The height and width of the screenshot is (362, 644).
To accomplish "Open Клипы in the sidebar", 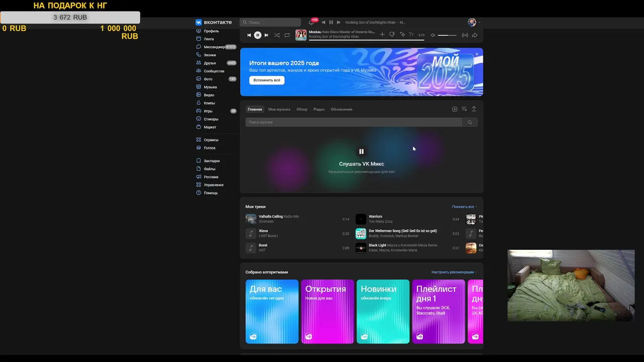I will point(209,103).
